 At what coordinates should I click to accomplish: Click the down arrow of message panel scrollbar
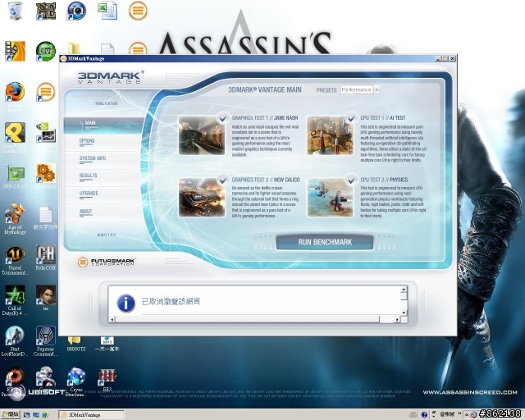(404, 313)
